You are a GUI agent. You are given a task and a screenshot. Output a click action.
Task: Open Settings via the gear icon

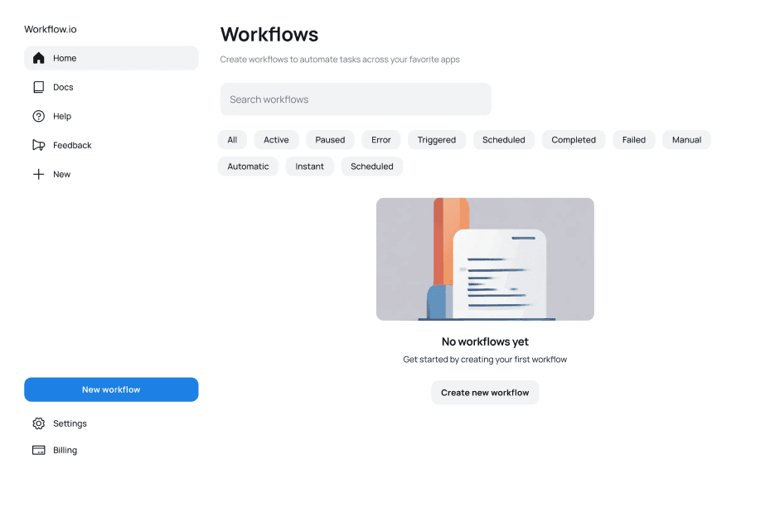pos(38,423)
